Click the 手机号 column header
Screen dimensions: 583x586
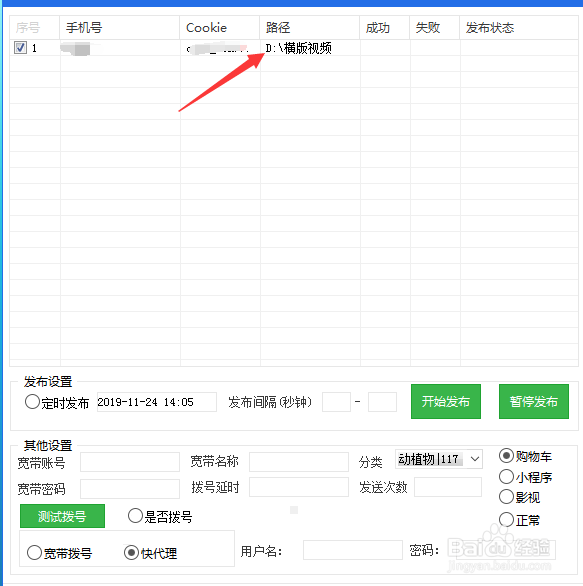(120, 28)
